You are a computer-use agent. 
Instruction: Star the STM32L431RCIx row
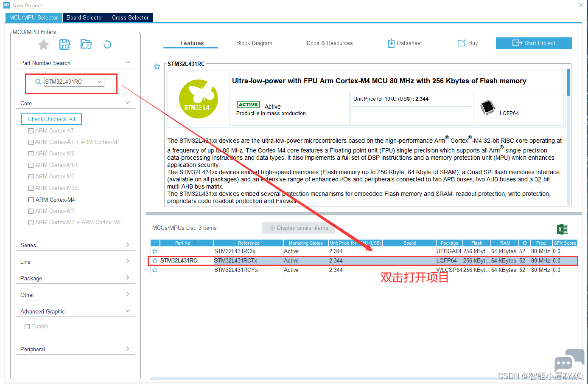[x=155, y=251]
